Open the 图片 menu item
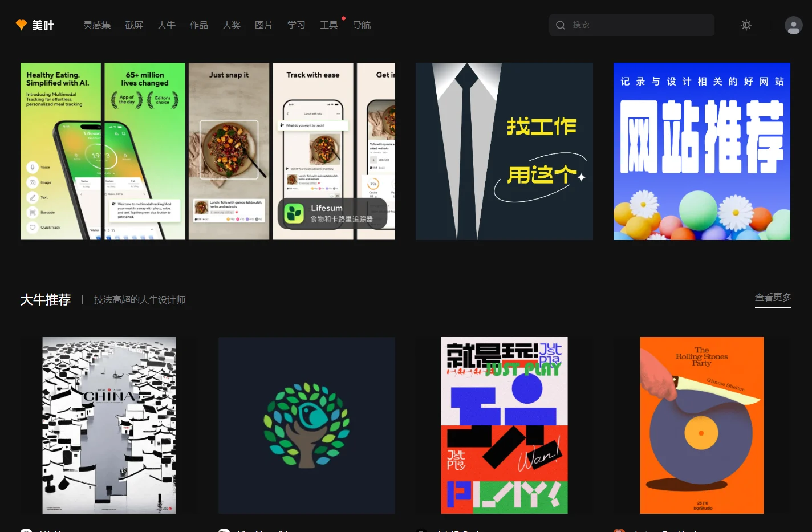This screenshot has width=812, height=532. tap(263, 25)
